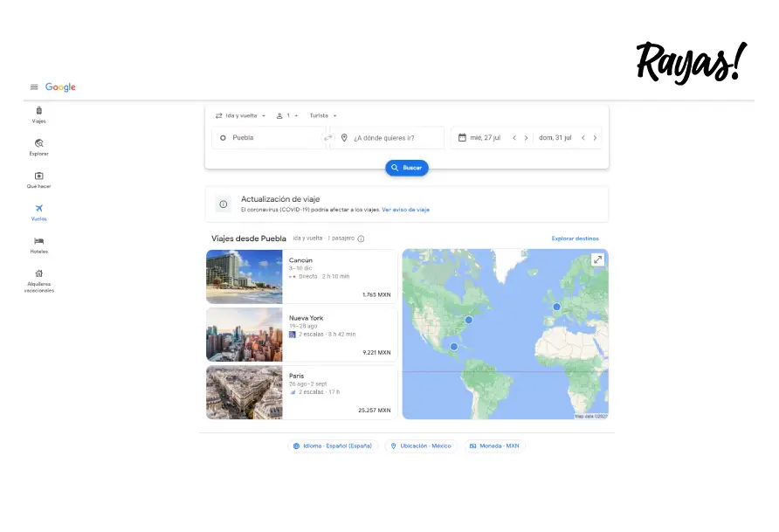Open Alquileres vacacionales in the sidebar
This screenshot has height=532, width=779.
tap(38, 280)
